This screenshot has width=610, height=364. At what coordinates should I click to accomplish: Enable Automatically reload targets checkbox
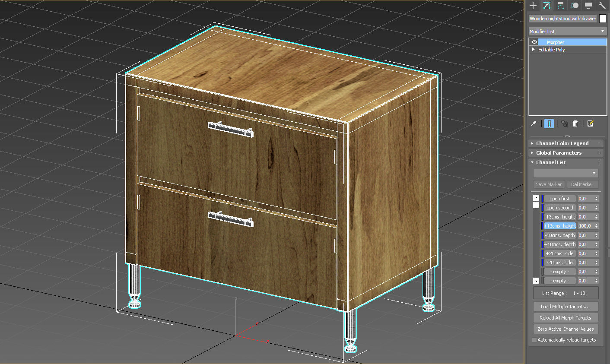[x=534, y=340]
